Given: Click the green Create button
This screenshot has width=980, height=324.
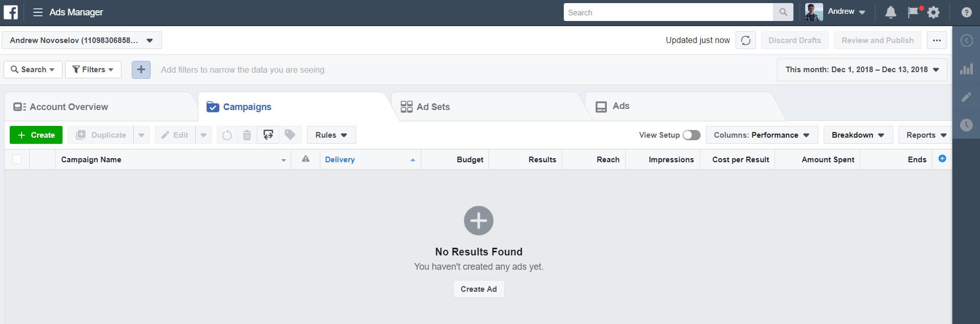Looking at the screenshot, I should click(36, 135).
